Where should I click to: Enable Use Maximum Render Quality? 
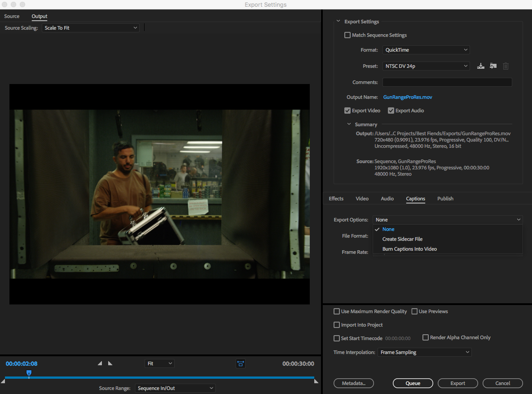pyautogui.click(x=337, y=311)
